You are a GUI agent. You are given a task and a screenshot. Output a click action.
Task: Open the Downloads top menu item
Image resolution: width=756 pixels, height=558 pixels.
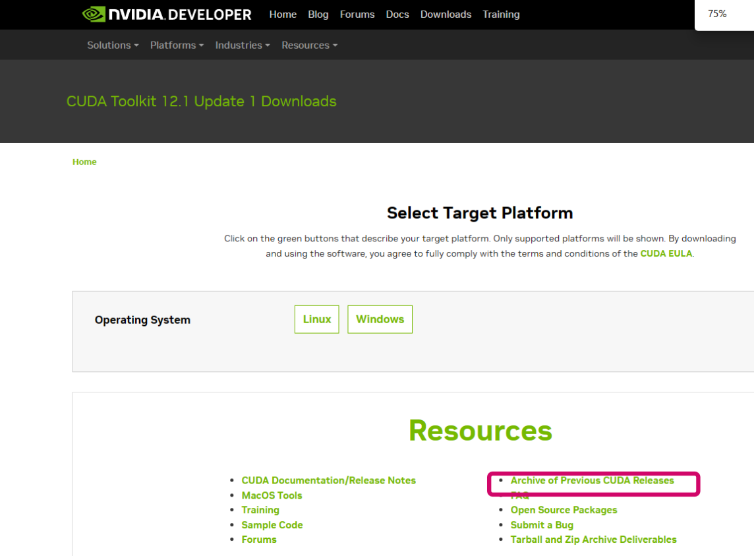pyautogui.click(x=446, y=15)
